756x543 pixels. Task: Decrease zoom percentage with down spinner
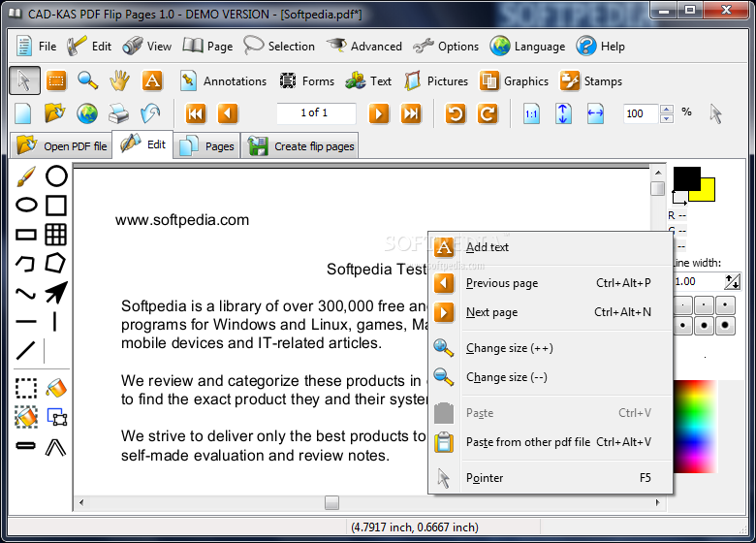tap(667, 118)
